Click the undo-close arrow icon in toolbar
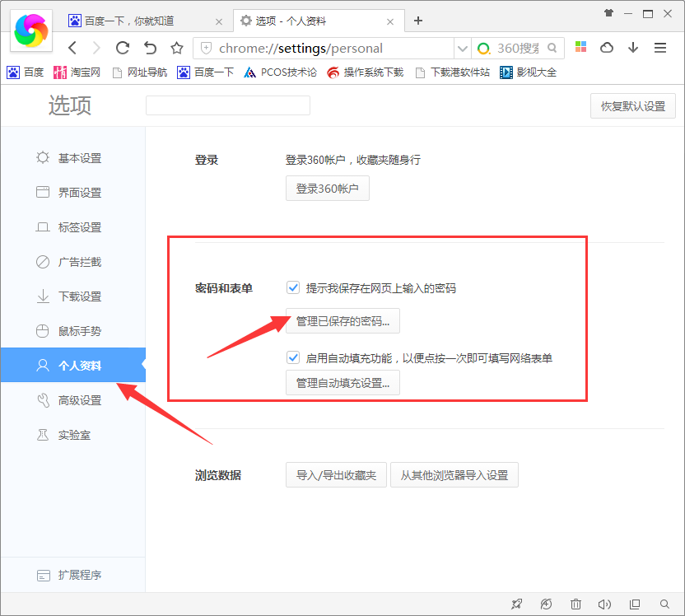Viewport: 685px width, 616px height. [150, 48]
